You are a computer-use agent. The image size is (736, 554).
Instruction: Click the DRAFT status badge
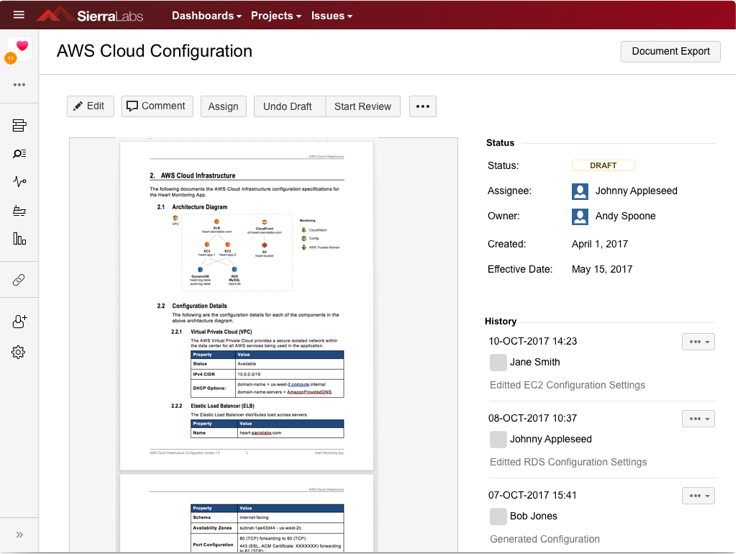(x=603, y=165)
